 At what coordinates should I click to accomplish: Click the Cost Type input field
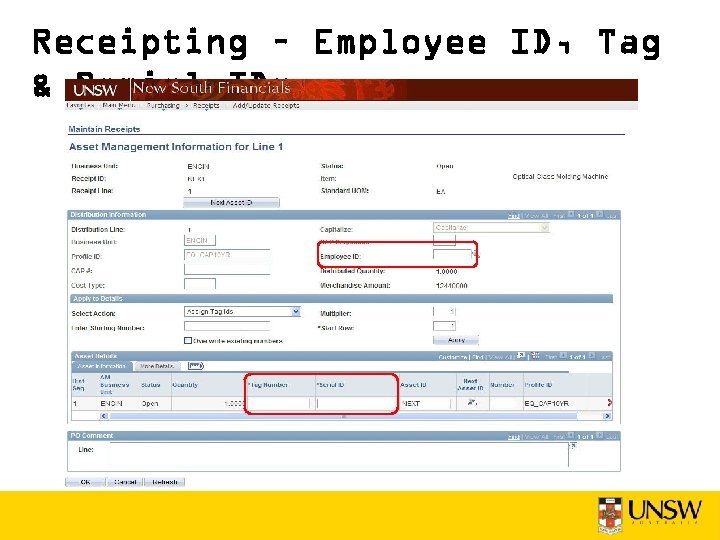200,284
